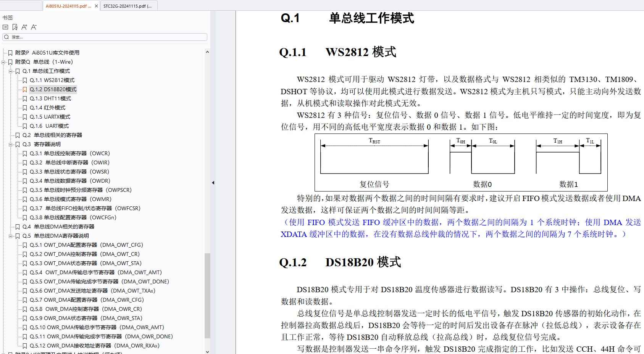The height and width of the screenshot is (354, 644).
Task: Collapse the Q.5 单总线DMA寄存器说明 tree node
Action: (x=11, y=236)
